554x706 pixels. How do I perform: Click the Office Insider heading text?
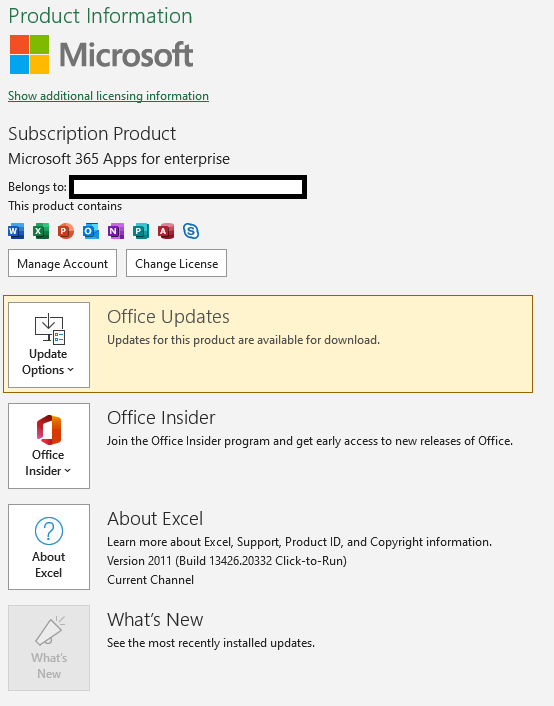[161, 418]
